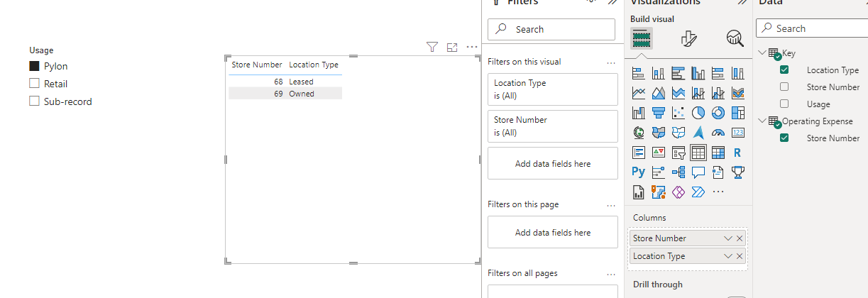Choose the Waterfall chart visual
The height and width of the screenshot is (298, 868).
(638, 113)
